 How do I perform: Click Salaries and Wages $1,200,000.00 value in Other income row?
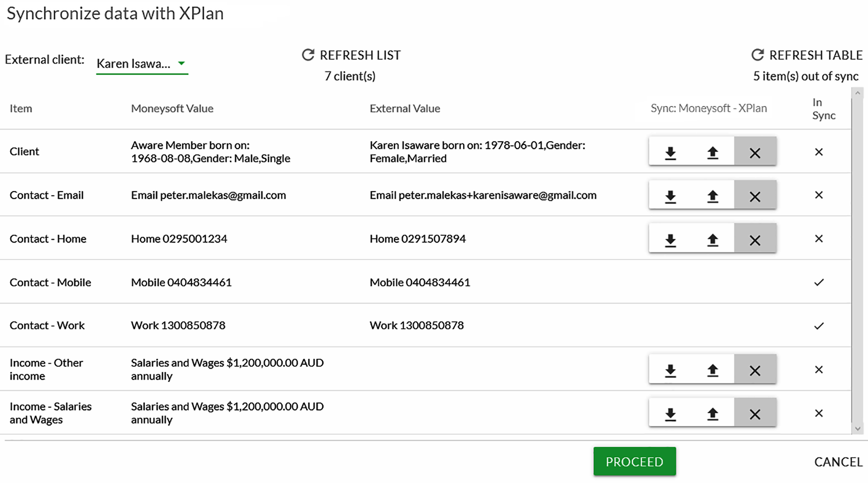click(x=227, y=369)
